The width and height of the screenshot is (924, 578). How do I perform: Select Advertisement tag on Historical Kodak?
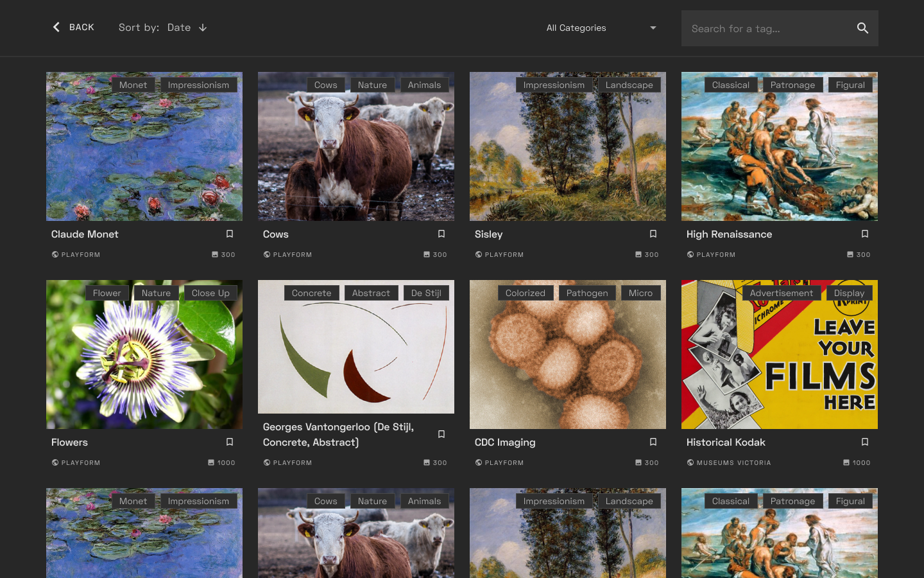[x=781, y=293]
